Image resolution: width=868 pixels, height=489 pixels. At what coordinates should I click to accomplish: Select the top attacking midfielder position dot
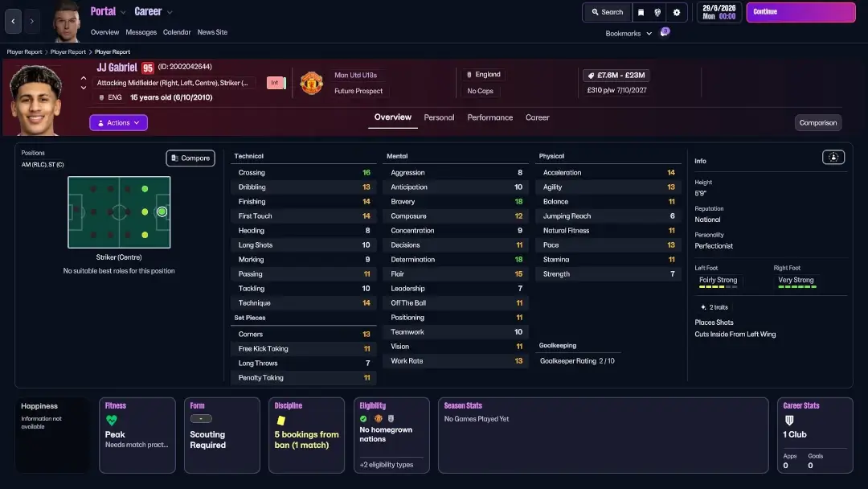[145, 189]
